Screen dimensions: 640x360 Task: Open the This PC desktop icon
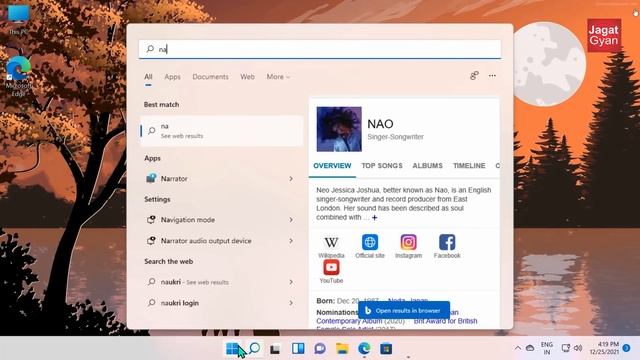click(18, 19)
